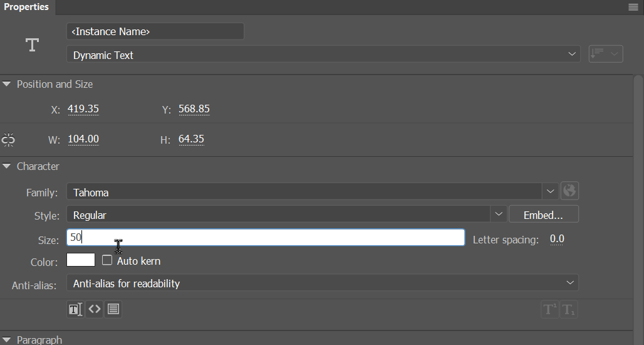Click the subscript toggle icon
Image resolution: width=644 pixels, height=345 pixels.
pyautogui.click(x=569, y=310)
